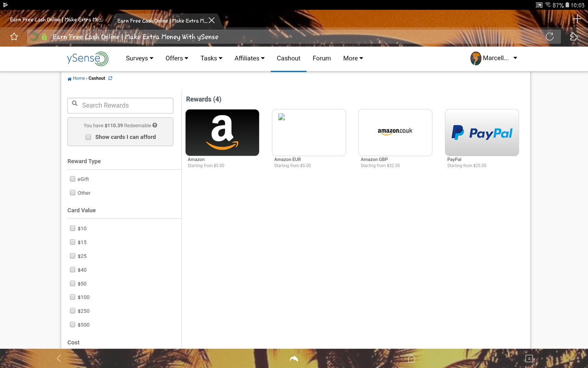Click the ySense logo
The height and width of the screenshot is (368, 588).
(x=88, y=58)
